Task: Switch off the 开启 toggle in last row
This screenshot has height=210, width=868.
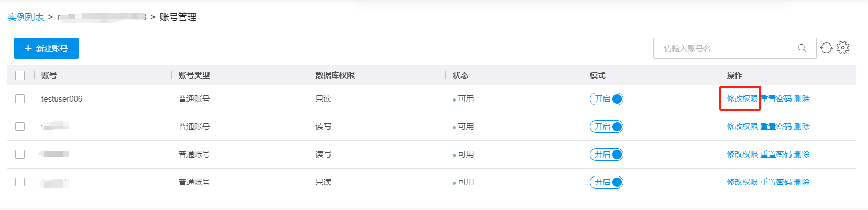Action: 607,182
